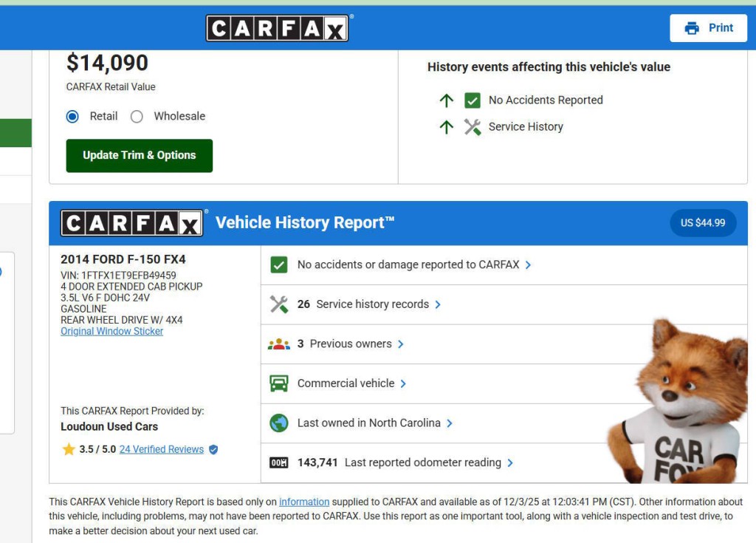Open the Original Window Sticker link
Viewport: 756px width, 543px height.
click(x=111, y=331)
